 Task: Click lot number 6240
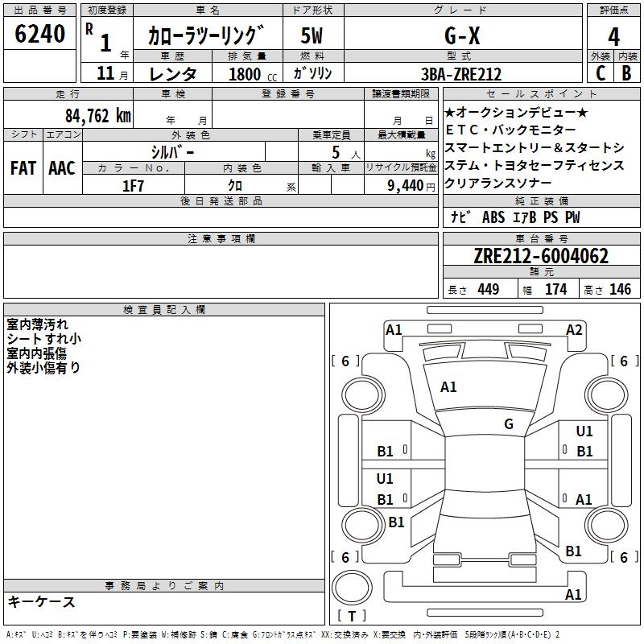pos(39,34)
